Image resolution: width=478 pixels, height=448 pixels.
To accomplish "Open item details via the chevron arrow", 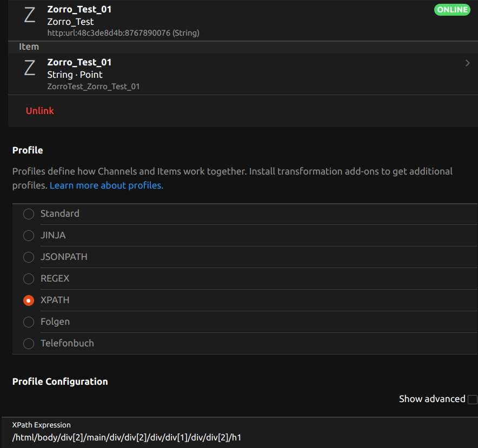I will pos(467,63).
